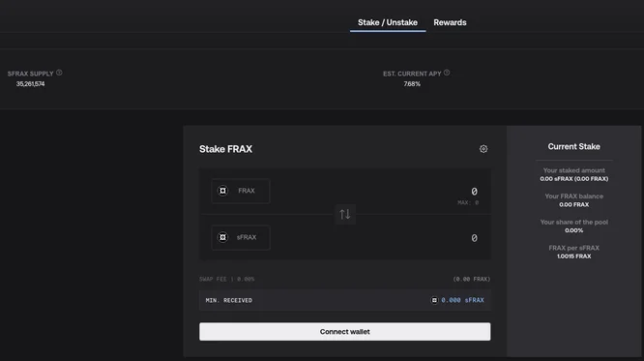Image resolution: width=644 pixels, height=361 pixels.
Task: Click the sFRAX Supply info icon
Action: (59, 73)
